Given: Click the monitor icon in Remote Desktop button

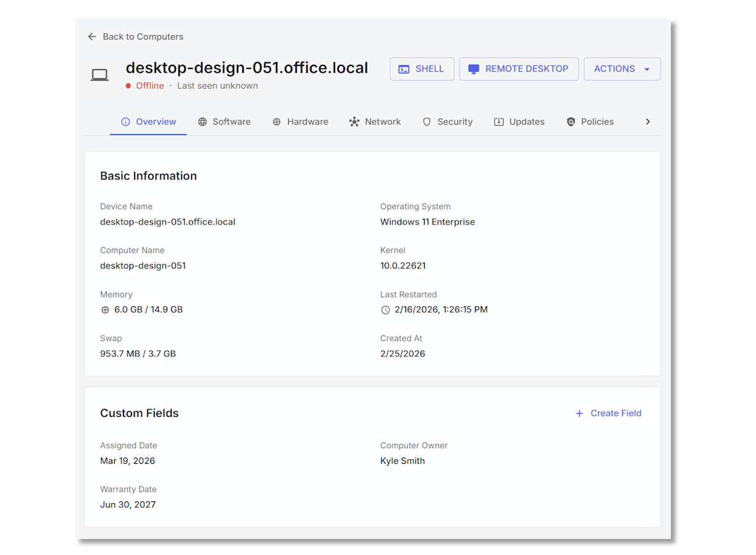Looking at the screenshot, I should [474, 69].
